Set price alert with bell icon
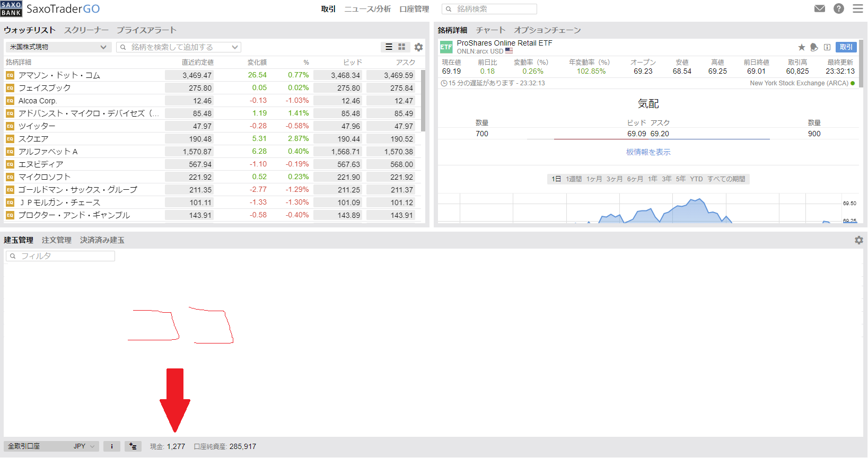This screenshot has height=458, width=868. point(814,47)
